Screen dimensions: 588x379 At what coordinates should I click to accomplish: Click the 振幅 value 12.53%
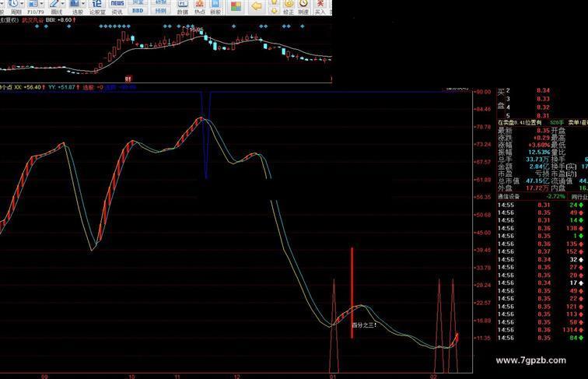[539, 152]
